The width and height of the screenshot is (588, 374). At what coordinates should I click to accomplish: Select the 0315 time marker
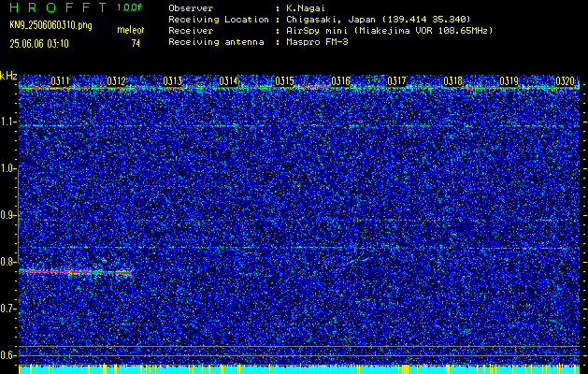pos(284,80)
